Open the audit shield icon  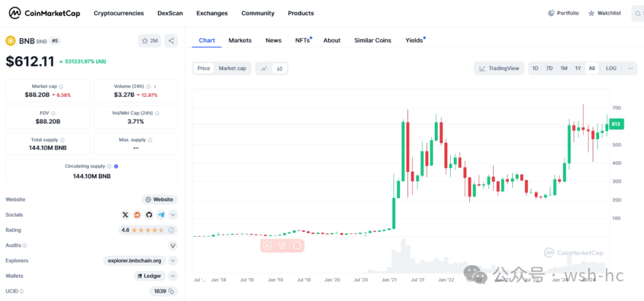[x=173, y=245]
